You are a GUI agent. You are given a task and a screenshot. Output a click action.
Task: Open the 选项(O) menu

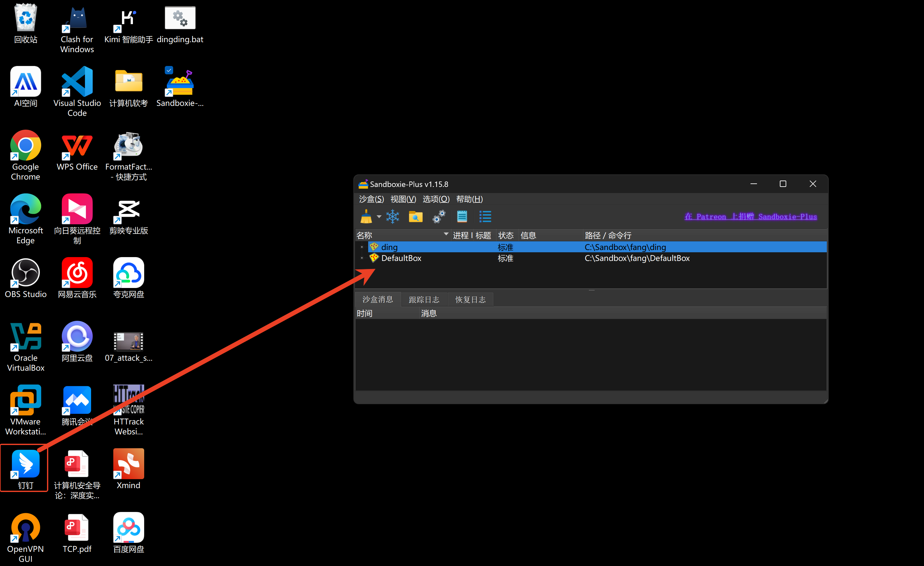436,199
